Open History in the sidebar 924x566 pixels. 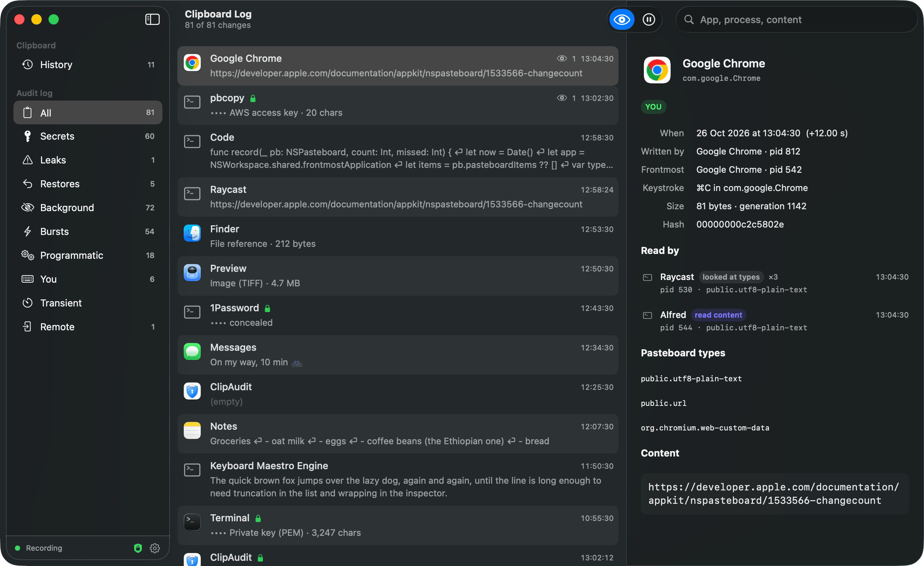pyautogui.click(x=88, y=64)
